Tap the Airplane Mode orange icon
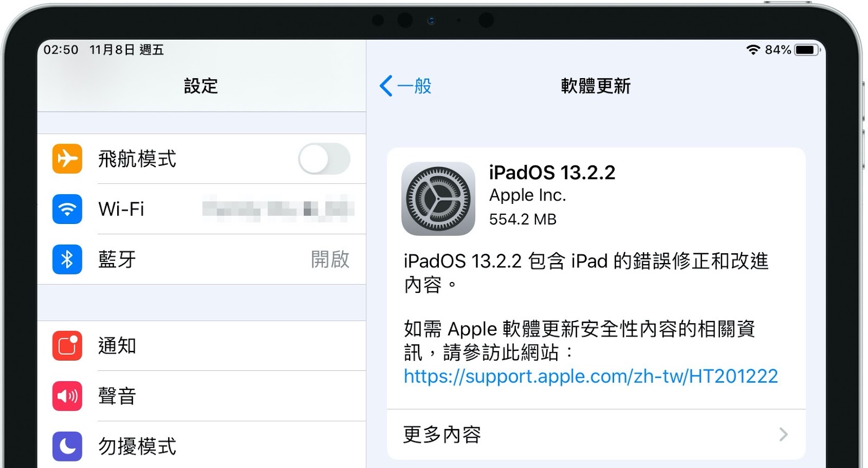This screenshot has height=468, width=868. click(x=67, y=159)
